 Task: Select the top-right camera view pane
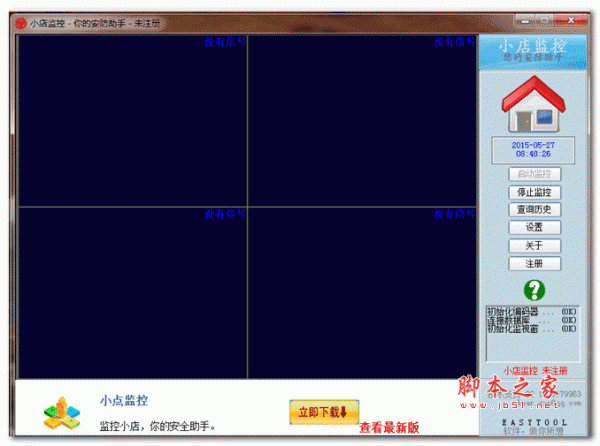[x=362, y=121]
